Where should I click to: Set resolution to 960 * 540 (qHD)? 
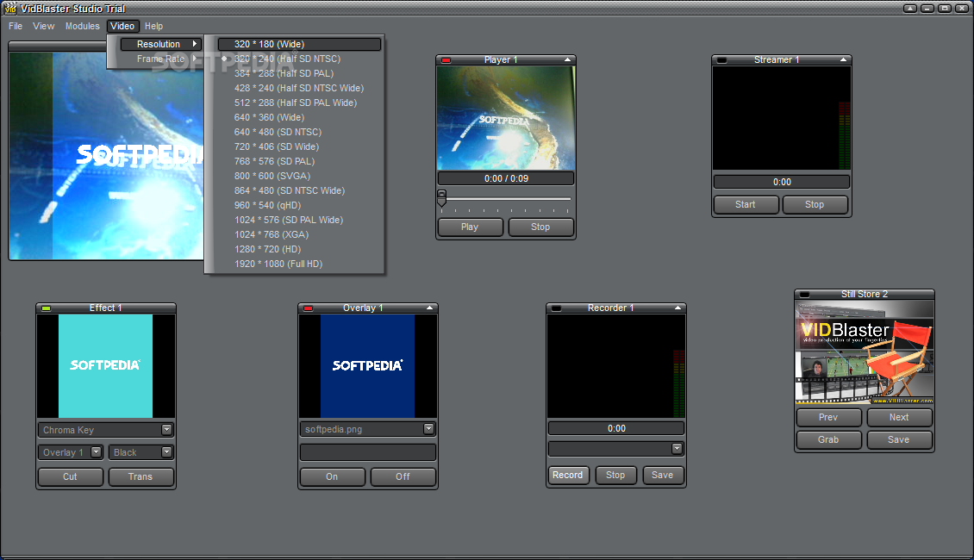coord(299,206)
